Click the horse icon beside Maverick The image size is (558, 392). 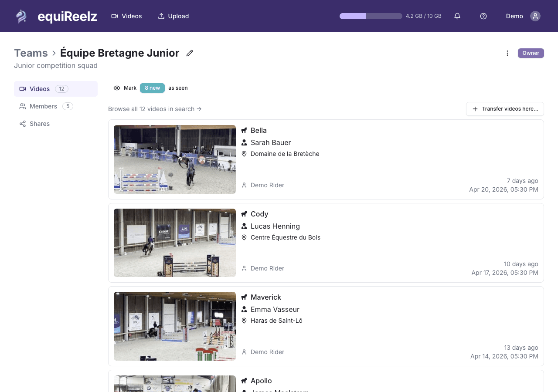click(244, 297)
